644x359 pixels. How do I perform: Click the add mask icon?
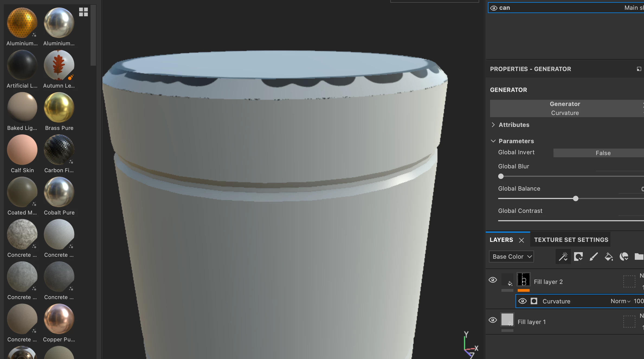click(578, 257)
